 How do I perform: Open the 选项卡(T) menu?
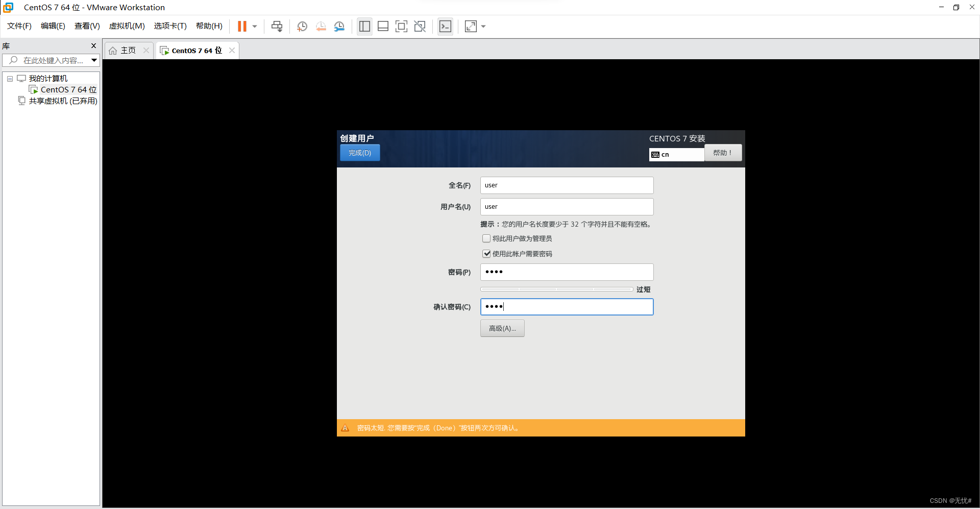pyautogui.click(x=170, y=26)
